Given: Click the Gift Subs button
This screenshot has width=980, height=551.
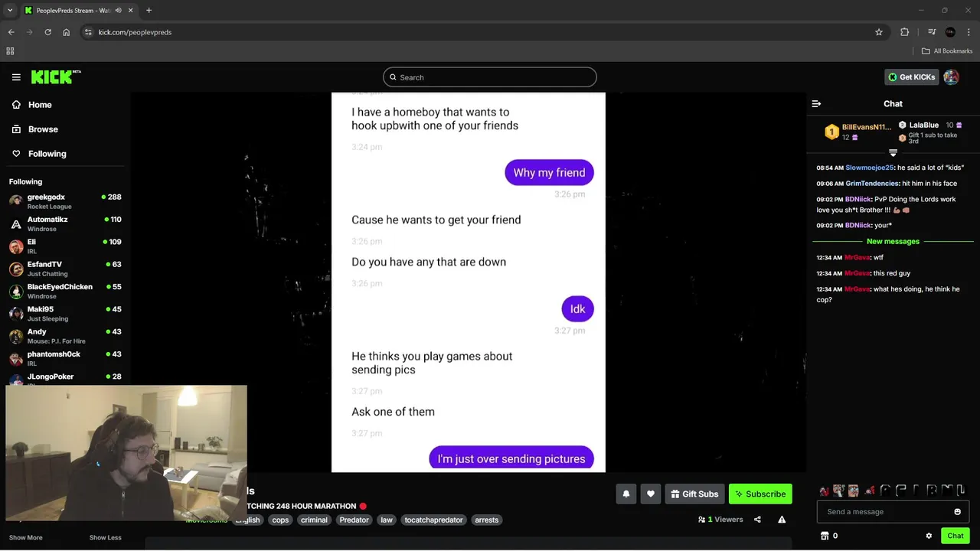Looking at the screenshot, I should [x=694, y=494].
